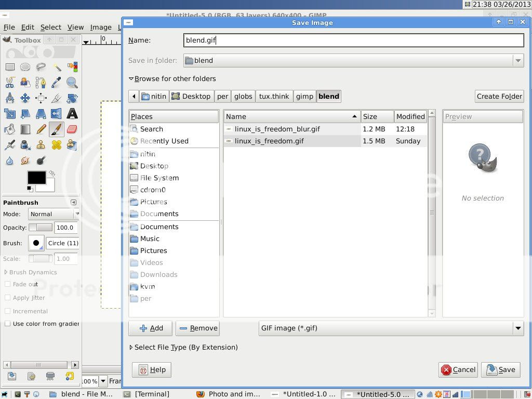Select the Rectangle Select tool

[10, 67]
